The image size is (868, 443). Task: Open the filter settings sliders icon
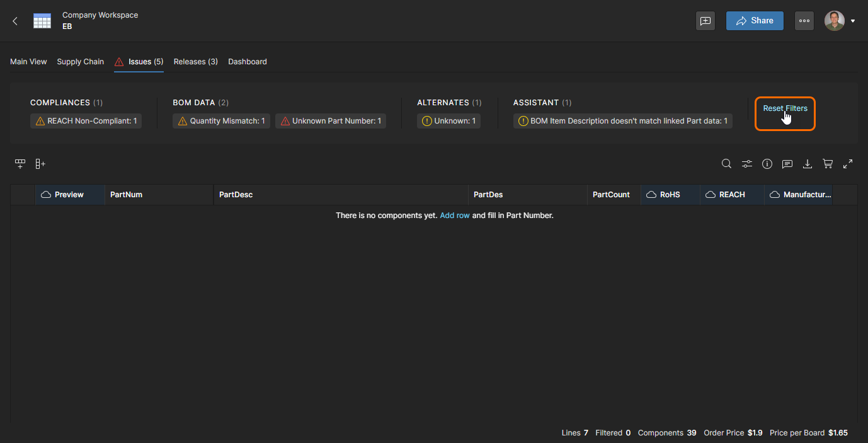[x=746, y=164]
